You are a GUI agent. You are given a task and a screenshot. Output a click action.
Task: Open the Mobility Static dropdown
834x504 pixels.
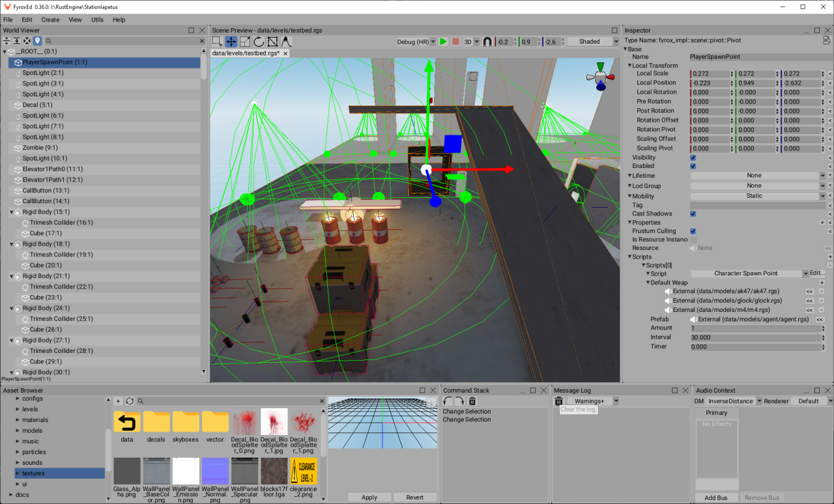coord(757,196)
